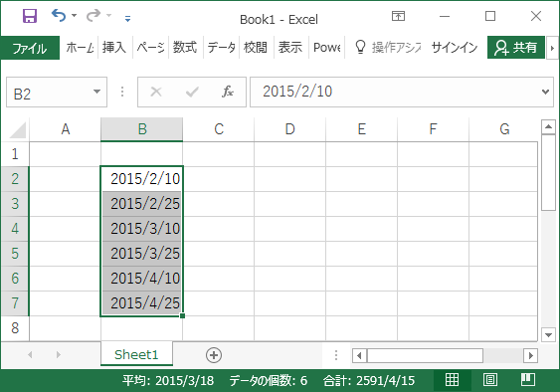Select row 2 header
This screenshot has height=392, width=560.
coord(15,179)
